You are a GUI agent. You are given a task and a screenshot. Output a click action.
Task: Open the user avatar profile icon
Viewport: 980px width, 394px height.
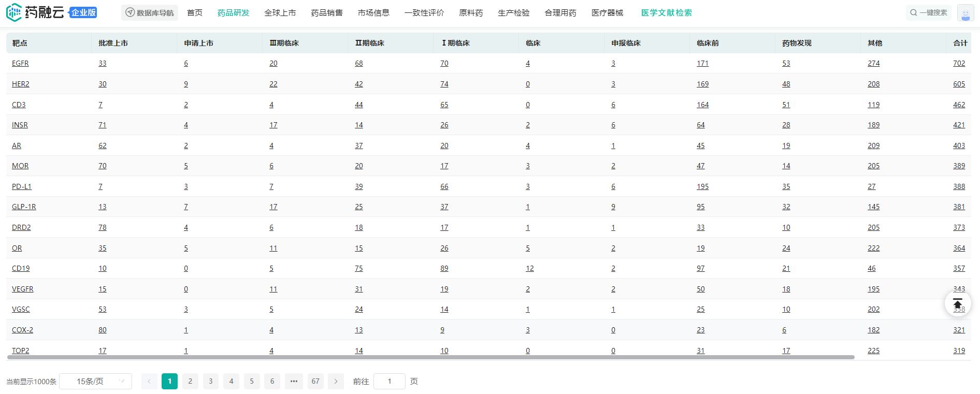[x=965, y=13]
